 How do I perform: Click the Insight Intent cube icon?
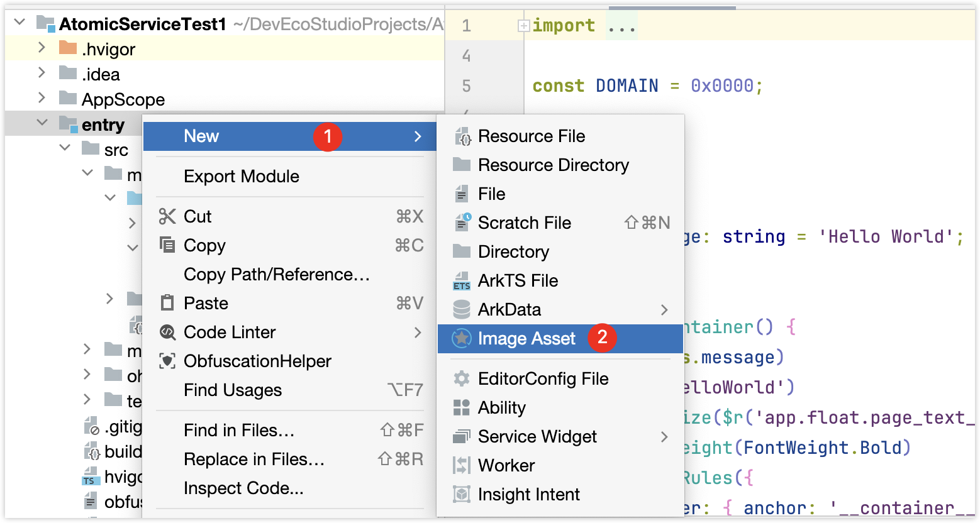click(462, 494)
